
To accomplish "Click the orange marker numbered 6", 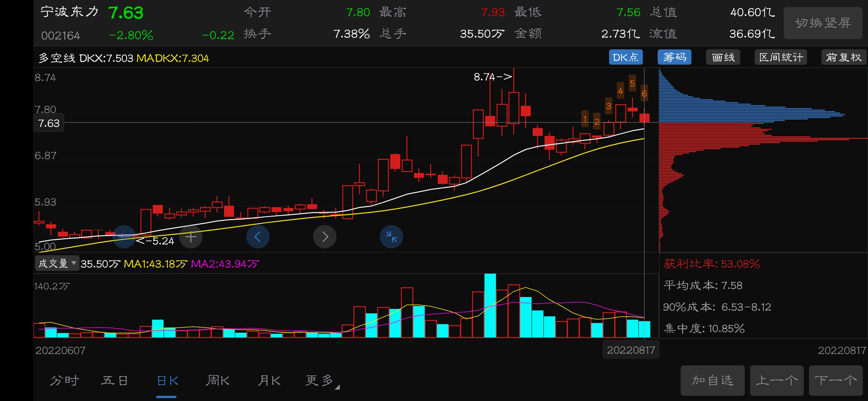I will (644, 94).
